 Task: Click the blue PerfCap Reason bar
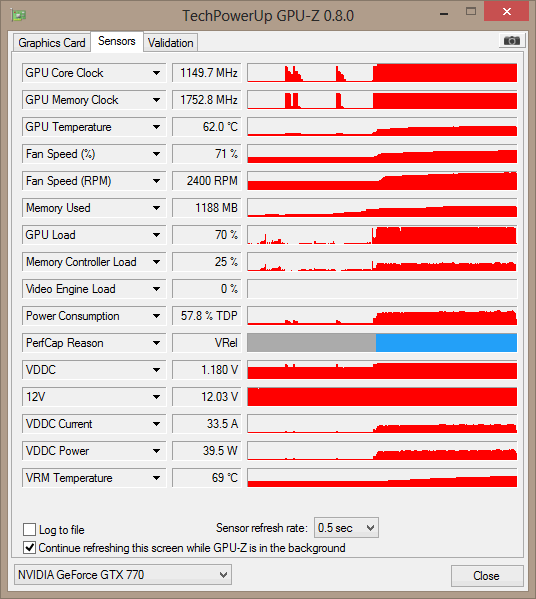(x=446, y=343)
